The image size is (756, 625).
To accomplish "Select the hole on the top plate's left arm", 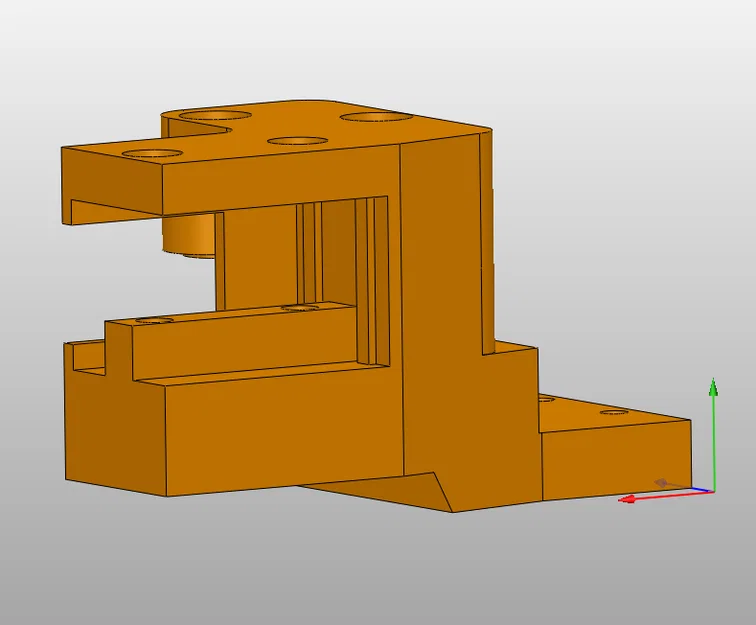I will tap(153, 153).
